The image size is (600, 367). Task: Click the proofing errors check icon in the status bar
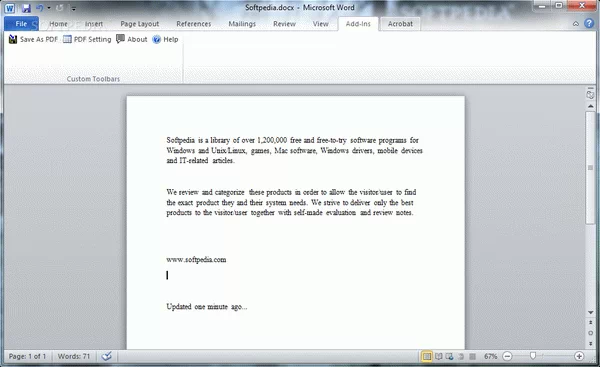[x=107, y=356]
